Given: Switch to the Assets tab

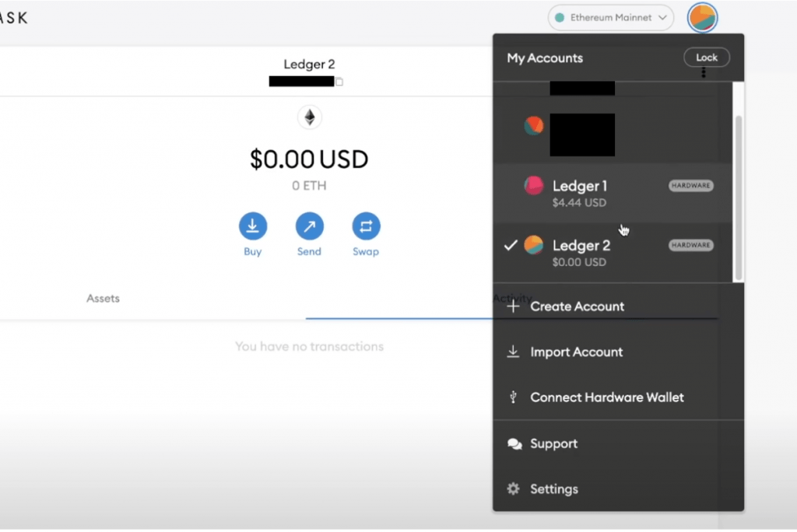Looking at the screenshot, I should click(x=104, y=299).
